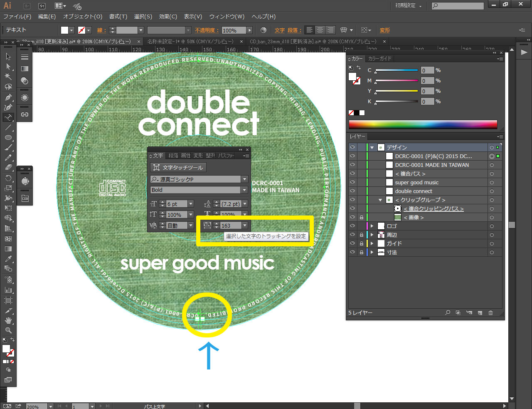The height and width of the screenshot is (409, 532).
Task: Open the font family 源真ゴシックP dropdown
Action: point(244,179)
